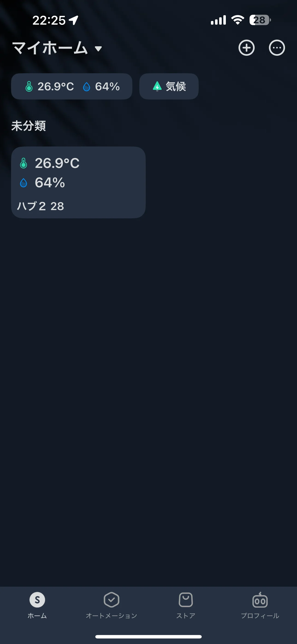
Task: Tap the マイホーム home title
Action: pyautogui.click(x=50, y=48)
